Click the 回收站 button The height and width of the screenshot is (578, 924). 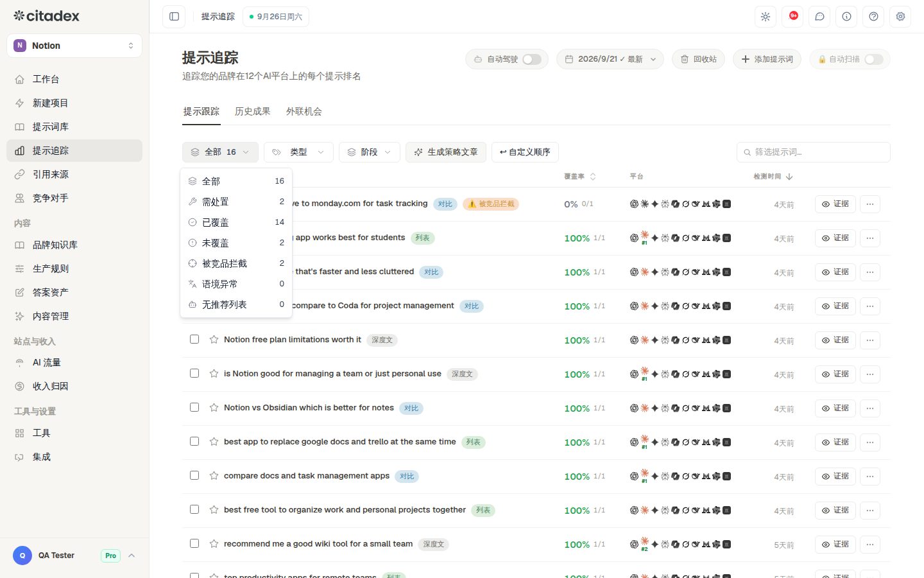[x=698, y=59]
